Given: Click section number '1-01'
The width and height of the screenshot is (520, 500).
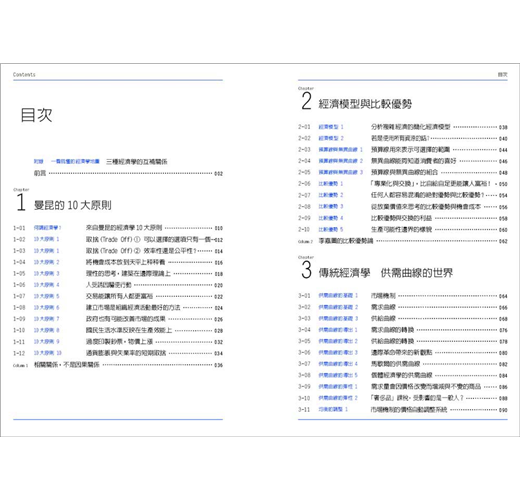Looking at the screenshot, I should click(19, 228).
